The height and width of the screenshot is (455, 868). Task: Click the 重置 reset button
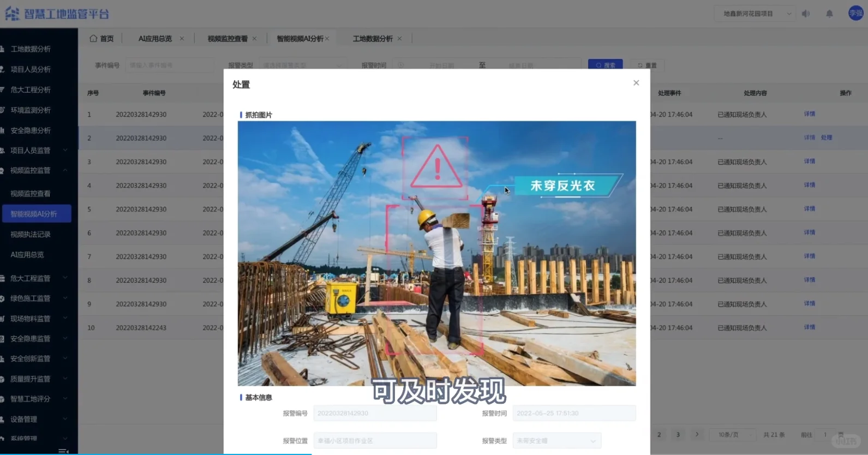click(x=647, y=65)
